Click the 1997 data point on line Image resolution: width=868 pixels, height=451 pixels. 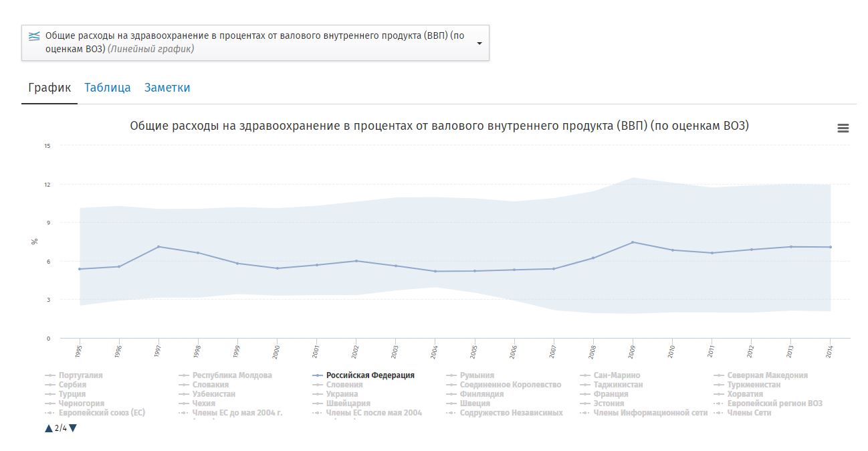[x=158, y=247]
